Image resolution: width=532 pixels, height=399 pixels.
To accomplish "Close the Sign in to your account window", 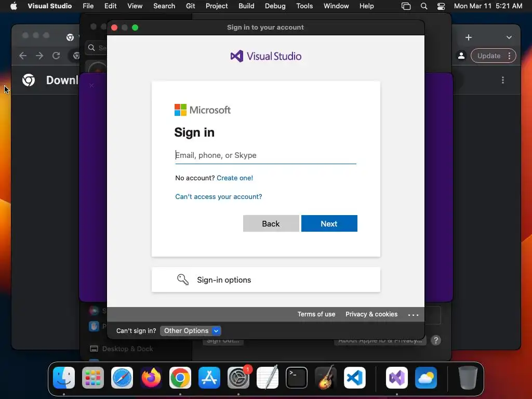I will click(x=114, y=28).
